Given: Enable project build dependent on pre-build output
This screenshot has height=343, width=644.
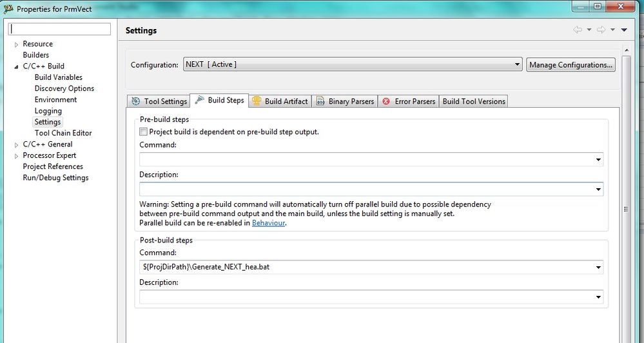Looking at the screenshot, I should pyautogui.click(x=143, y=132).
